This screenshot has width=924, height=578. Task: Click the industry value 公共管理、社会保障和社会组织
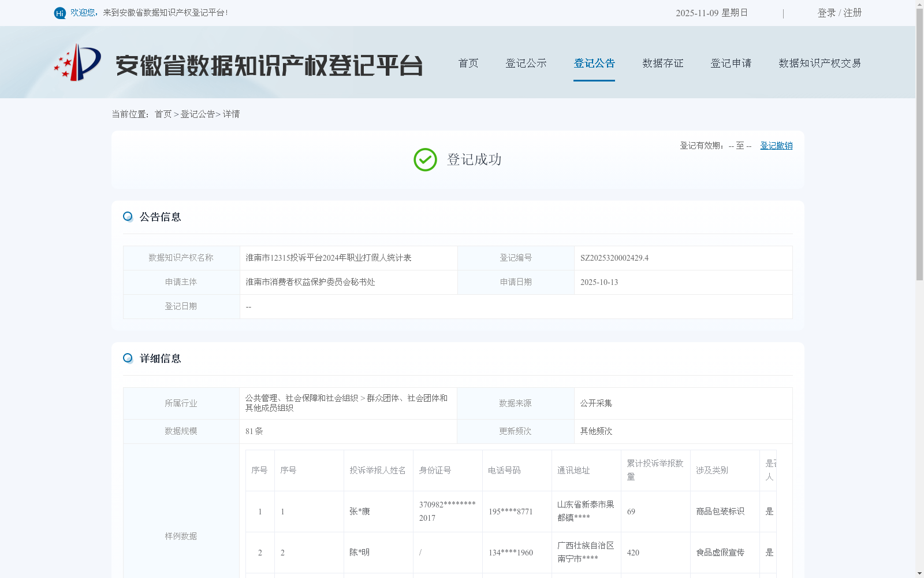[x=301, y=398]
